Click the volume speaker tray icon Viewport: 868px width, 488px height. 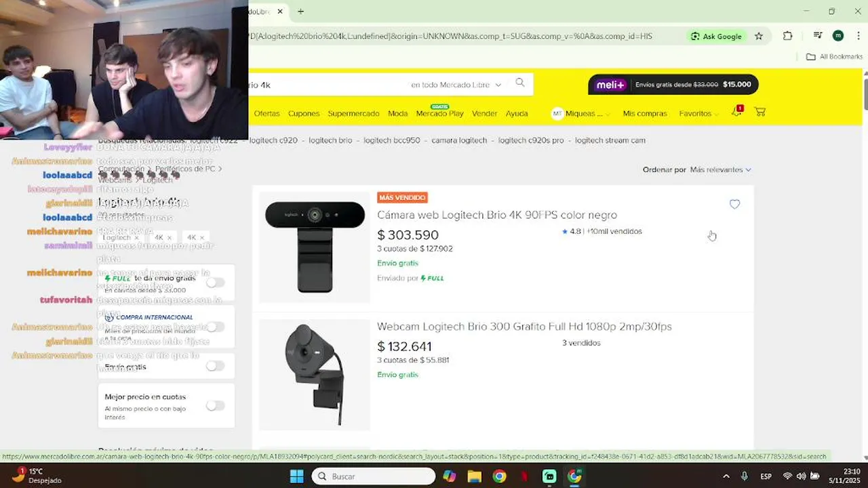(801, 476)
